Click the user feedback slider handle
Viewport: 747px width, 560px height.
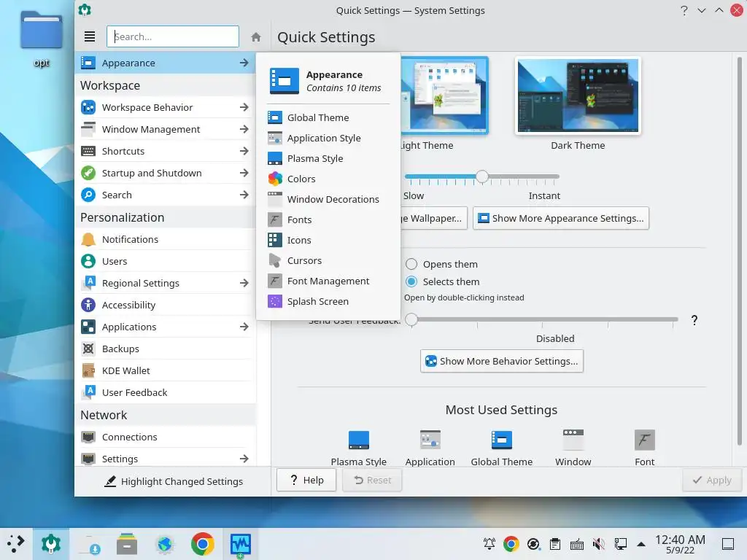(x=411, y=319)
